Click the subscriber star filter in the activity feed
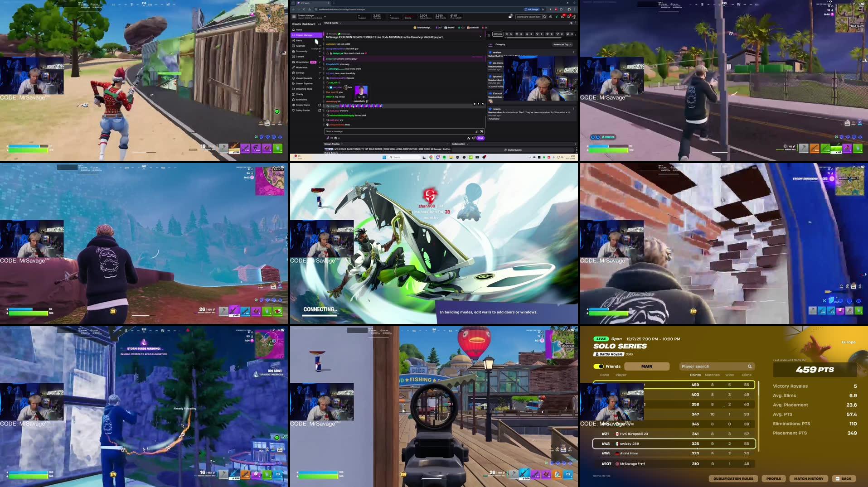The image size is (868, 487). (x=507, y=34)
